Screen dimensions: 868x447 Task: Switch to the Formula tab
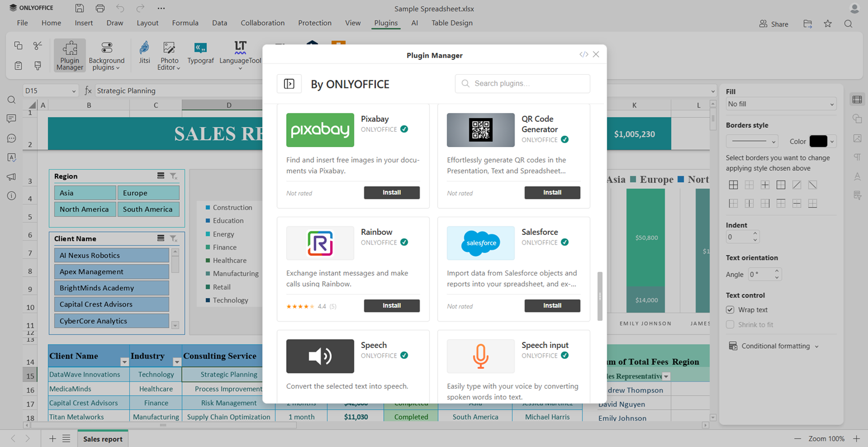click(x=185, y=23)
